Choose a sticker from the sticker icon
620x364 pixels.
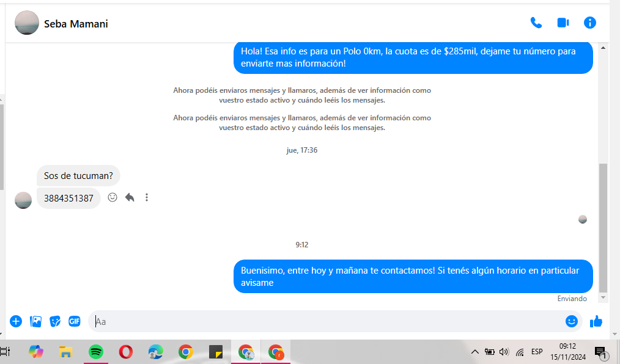point(55,321)
